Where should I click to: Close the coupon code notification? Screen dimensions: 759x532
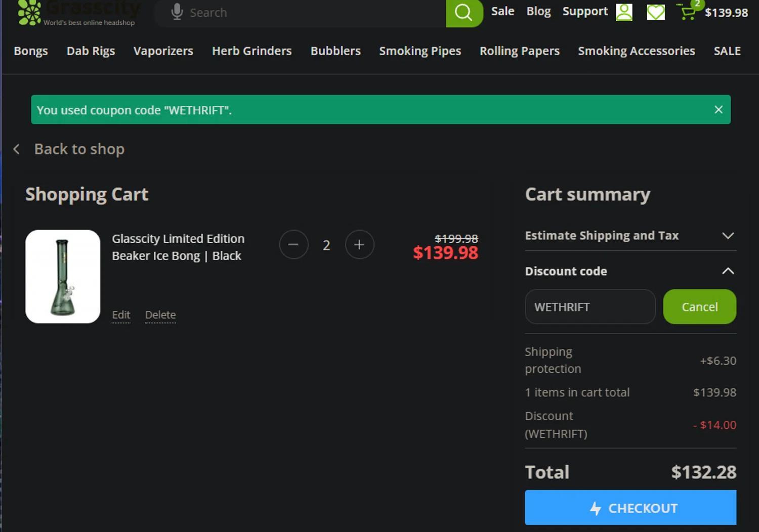718,109
